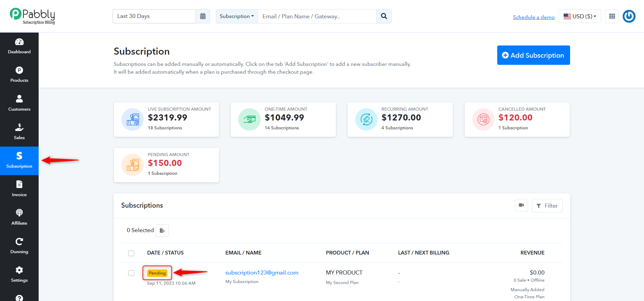Go to Customers in the sidebar
The image size is (644, 301).
click(19, 104)
